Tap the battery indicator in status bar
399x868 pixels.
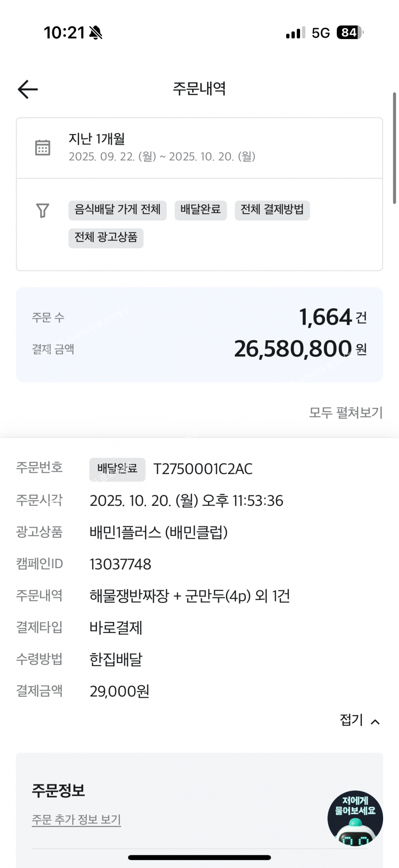350,33
